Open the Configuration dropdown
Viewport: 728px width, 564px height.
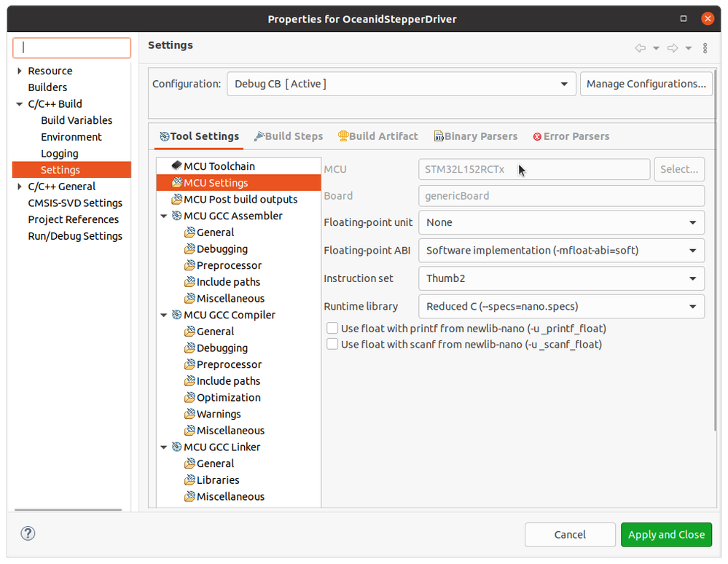pos(401,84)
